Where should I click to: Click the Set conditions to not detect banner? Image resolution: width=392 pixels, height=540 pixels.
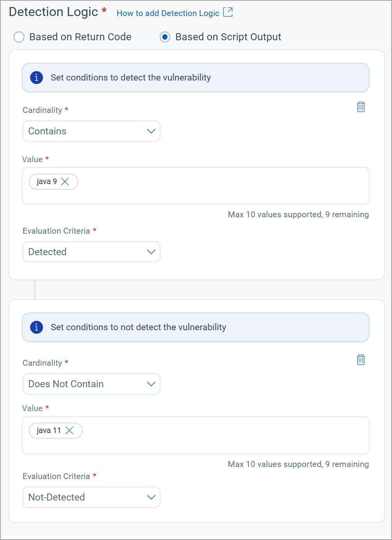tap(195, 327)
